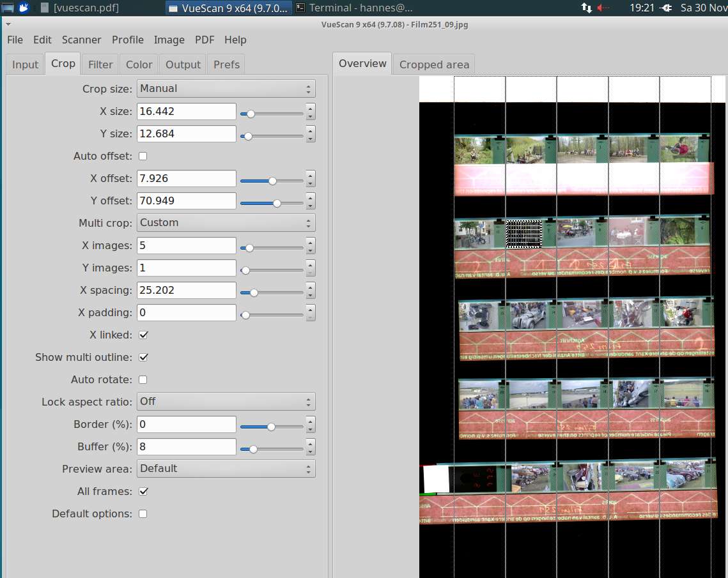The height and width of the screenshot is (578, 728).
Task: Uncheck the X linked checkbox
Action: (x=143, y=335)
